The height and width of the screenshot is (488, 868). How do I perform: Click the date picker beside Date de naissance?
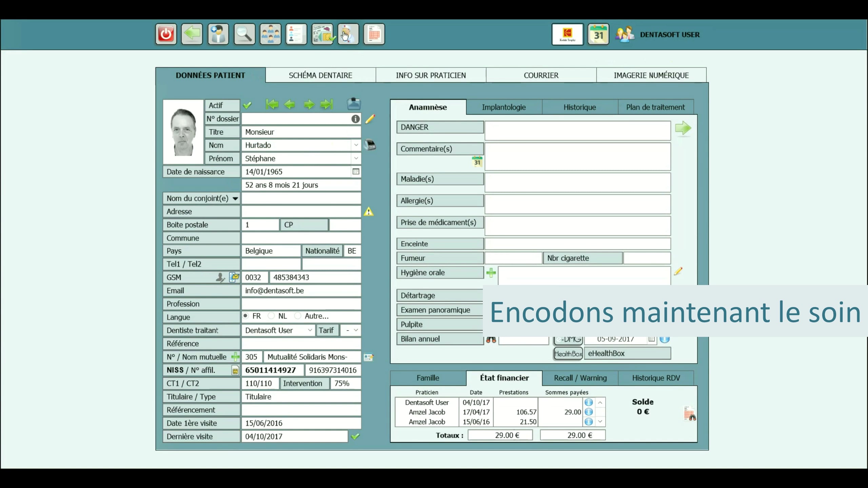click(356, 171)
